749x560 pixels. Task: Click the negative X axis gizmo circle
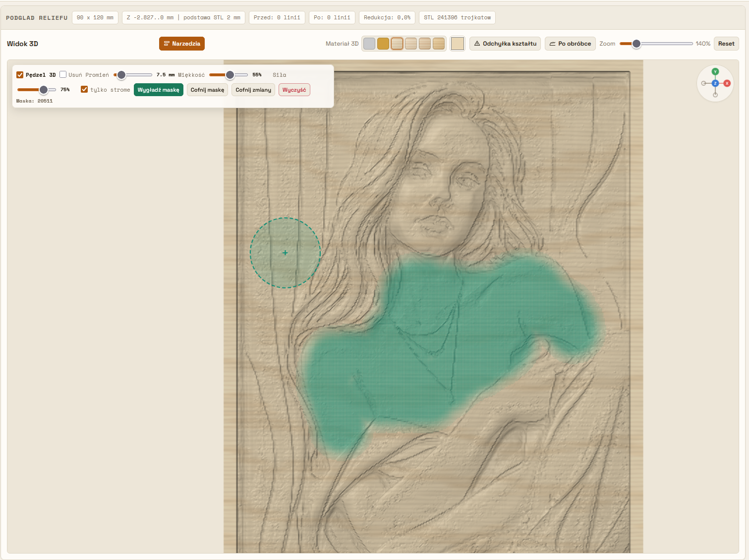704,83
